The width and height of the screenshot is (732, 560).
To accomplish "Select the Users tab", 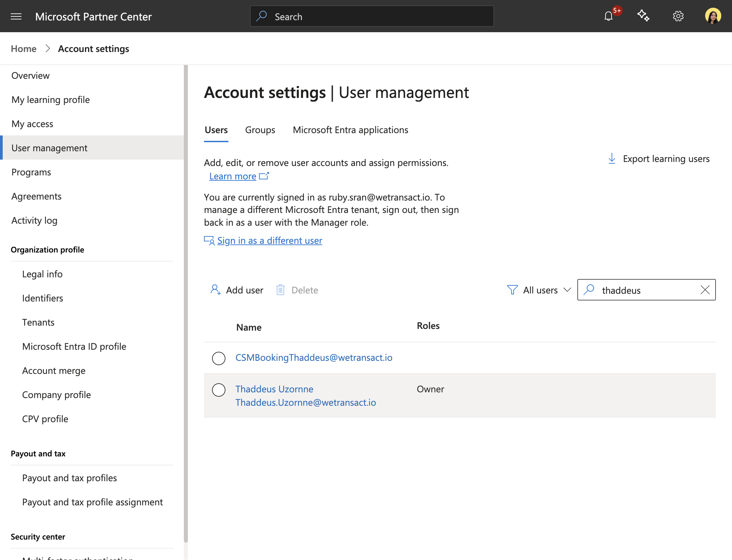I will click(x=216, y=130).
